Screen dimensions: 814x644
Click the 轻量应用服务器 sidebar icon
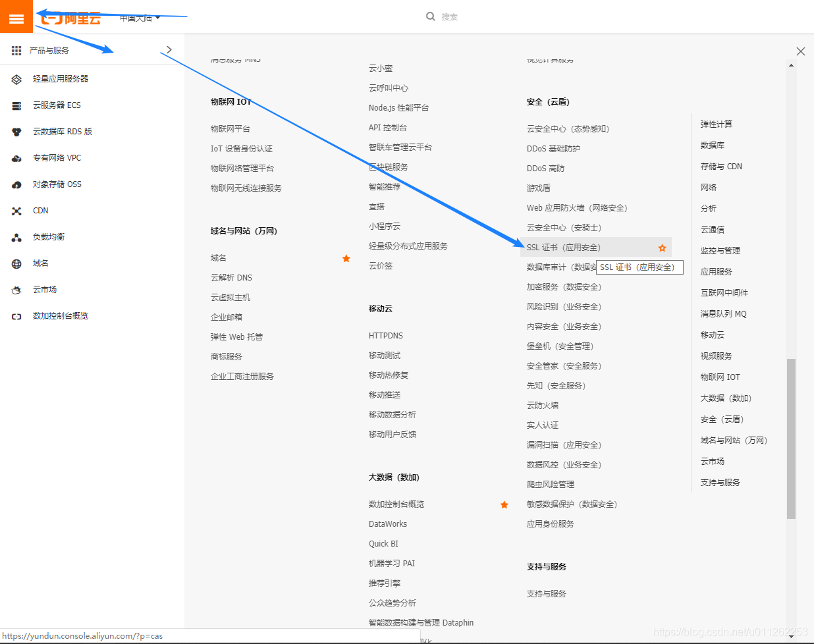[x=16, y=79]
